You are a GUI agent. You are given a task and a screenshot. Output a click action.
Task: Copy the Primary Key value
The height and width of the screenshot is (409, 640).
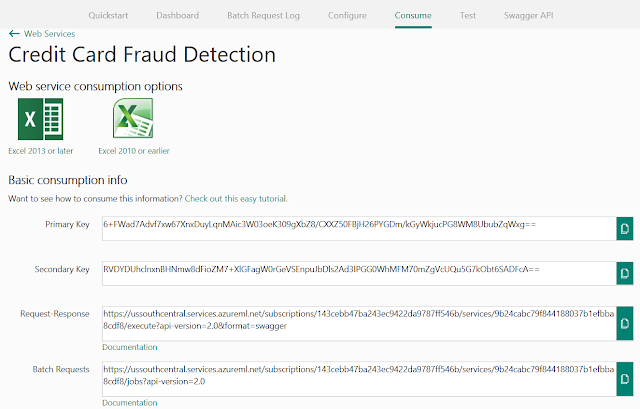pyautogui.click(x=624, y=229)
